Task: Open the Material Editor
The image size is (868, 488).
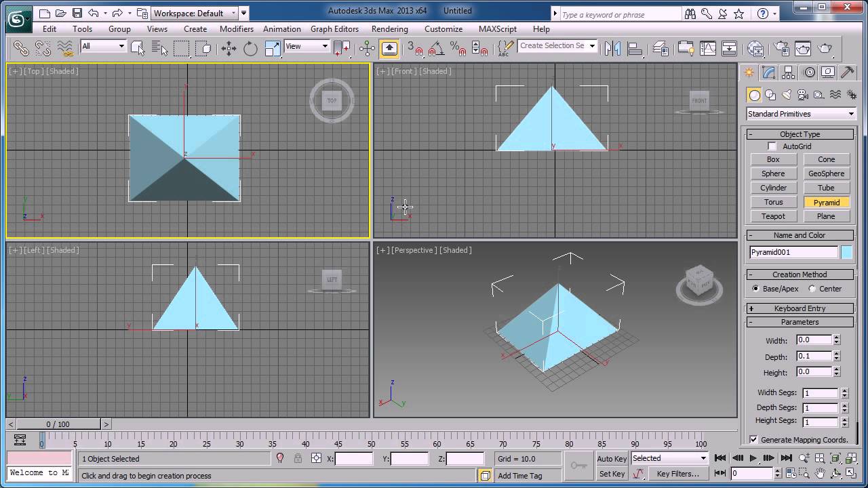Action: click(x=755, y=48)
